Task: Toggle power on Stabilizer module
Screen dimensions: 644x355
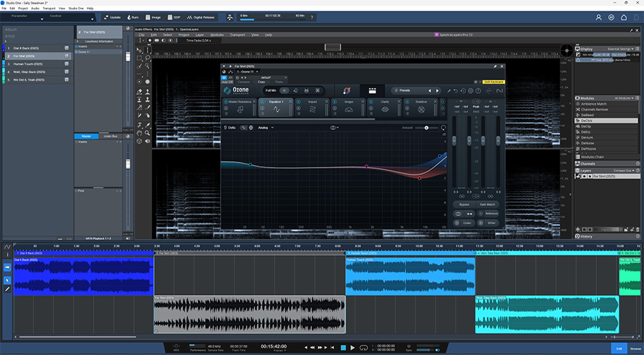Action: 407,101
